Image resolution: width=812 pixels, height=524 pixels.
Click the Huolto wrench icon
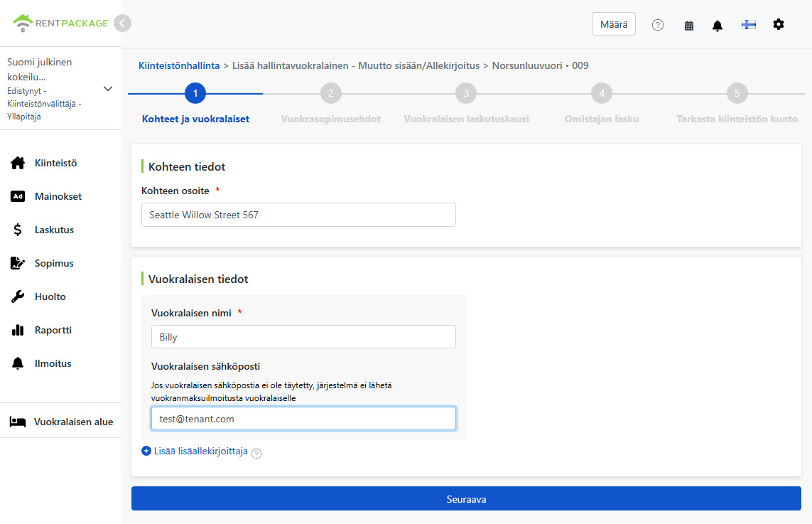(x=18, y=296)
